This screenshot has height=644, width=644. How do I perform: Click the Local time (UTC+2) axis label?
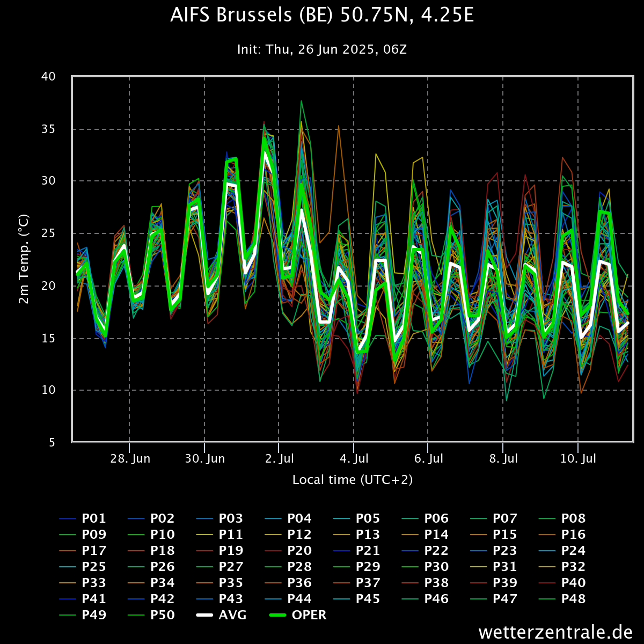(353, 480)
